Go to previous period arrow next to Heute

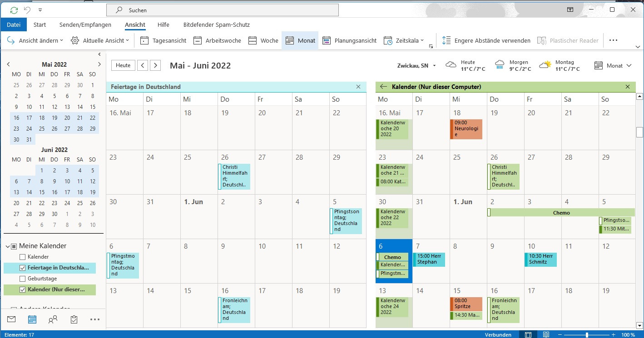(x=143, y=65)
